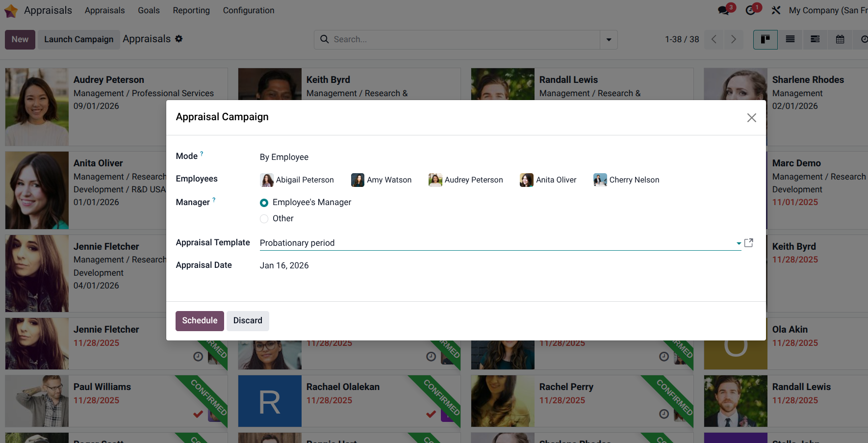This screenshot has height=443, width=868.
Task: Click the Launch Campaign button
Action: click(78, 39)
